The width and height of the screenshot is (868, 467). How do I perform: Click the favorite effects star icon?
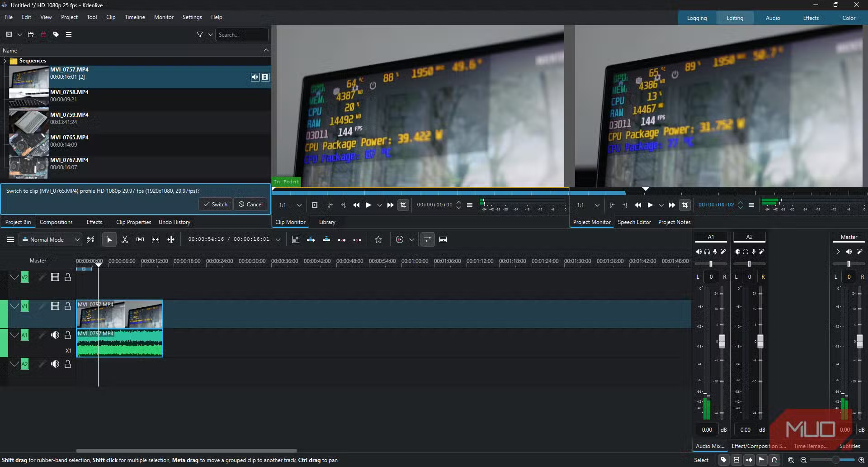tap(378, 239)
